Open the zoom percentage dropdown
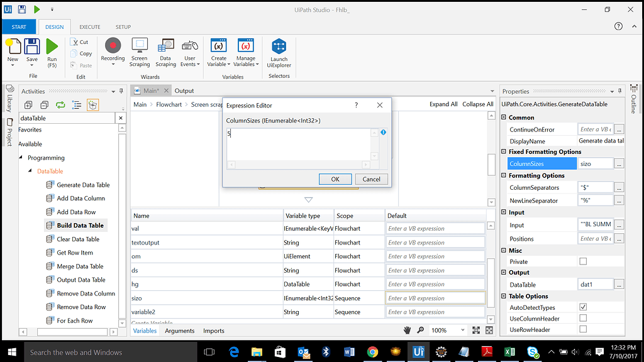 [x=464, y=331]
